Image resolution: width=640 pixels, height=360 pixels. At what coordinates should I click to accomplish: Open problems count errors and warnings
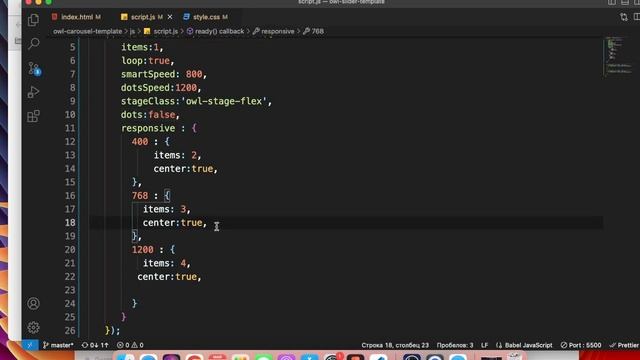(x=130, y=345)
